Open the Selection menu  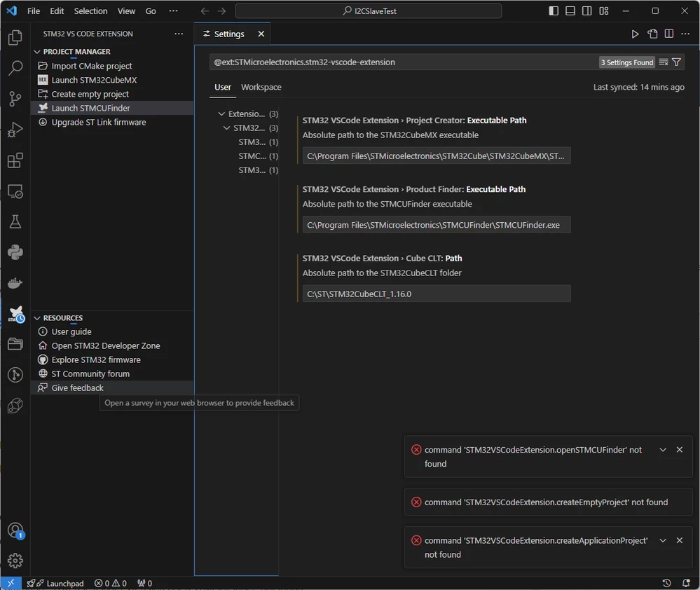pyautogui.click(x=90, y=11)
